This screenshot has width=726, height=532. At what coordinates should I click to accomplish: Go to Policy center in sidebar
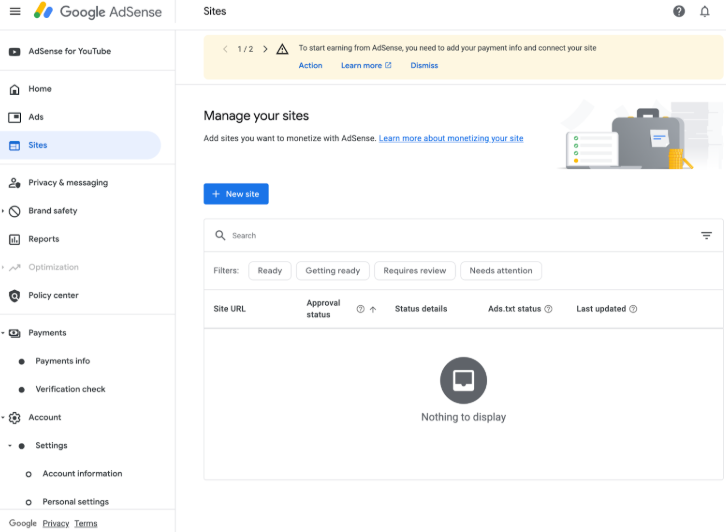click(53, 295)
